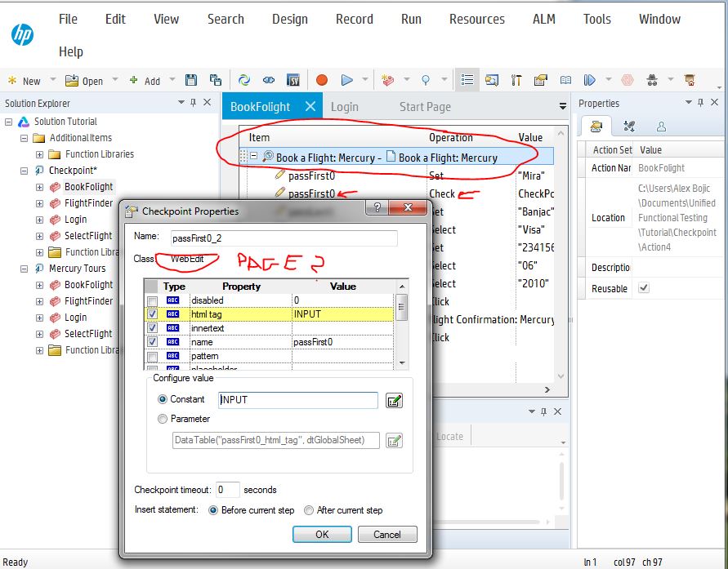Click the Constant value INPUT field
This screenshot has width=728, height=569.
click(x=298, y=400)
